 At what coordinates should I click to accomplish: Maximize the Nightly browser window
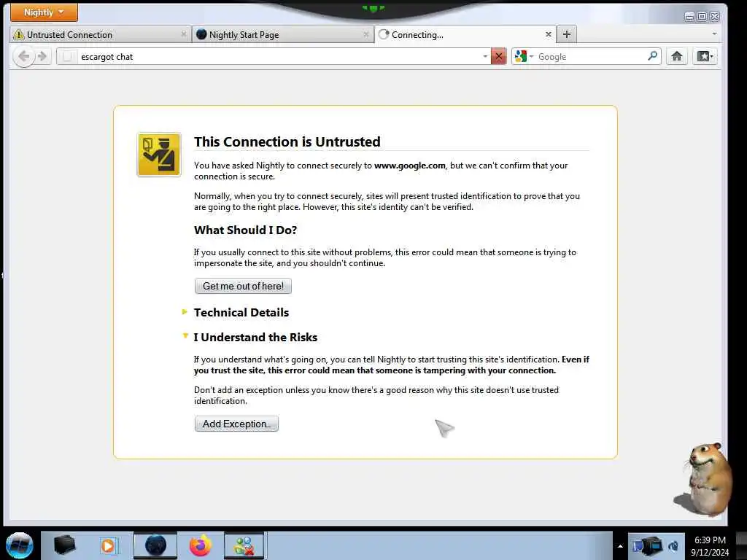[703, 17]
